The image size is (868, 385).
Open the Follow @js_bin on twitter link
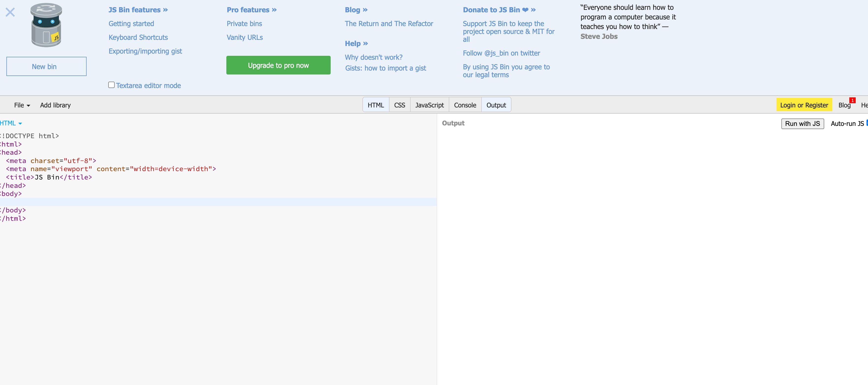[501, 53]
